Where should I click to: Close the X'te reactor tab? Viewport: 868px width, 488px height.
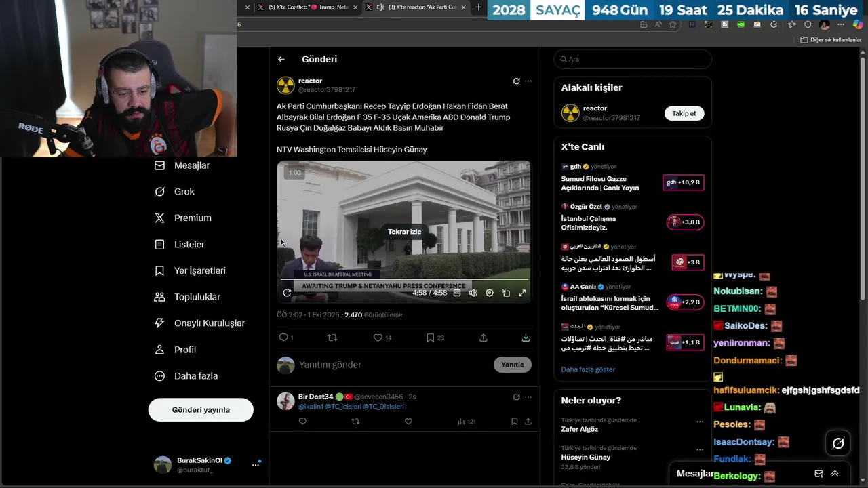(x=464, y=7)
